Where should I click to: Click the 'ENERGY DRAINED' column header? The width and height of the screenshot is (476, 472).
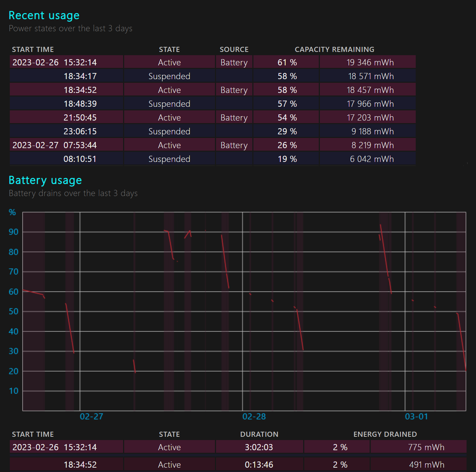(x=385, y=434)
